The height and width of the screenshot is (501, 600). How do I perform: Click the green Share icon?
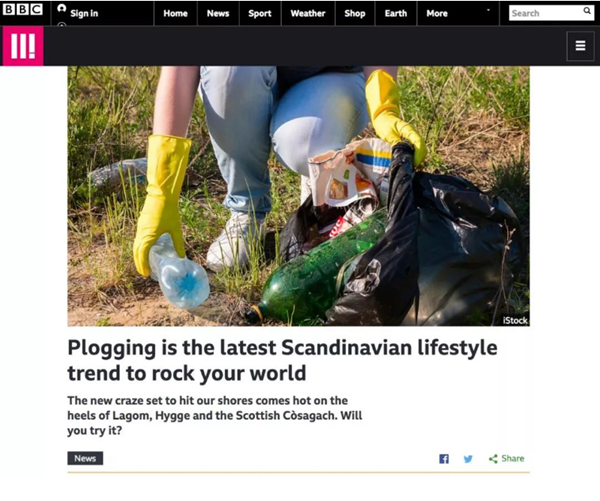[x=493, y=459]
